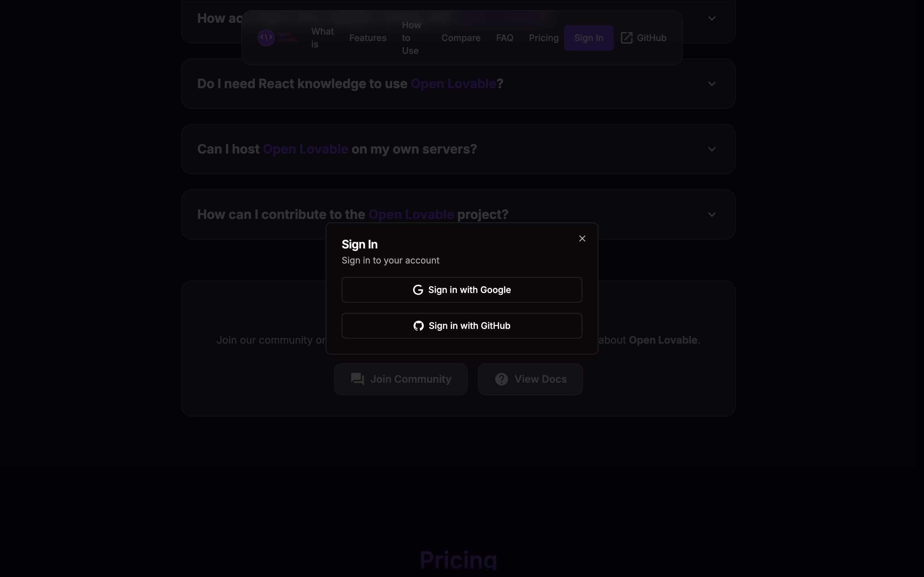Click the question mark View Docs icon
Screen dimensions: 924x577
click(x=501, y=379)
